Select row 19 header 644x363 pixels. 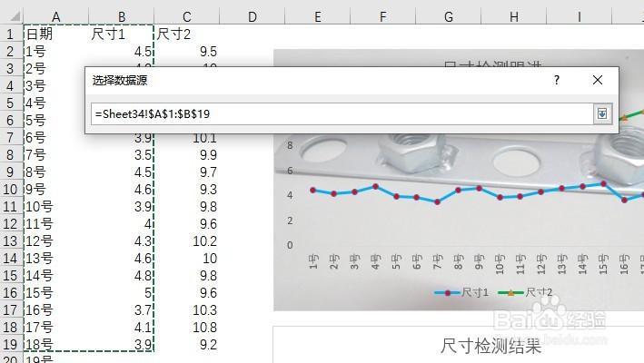(11, 344)
